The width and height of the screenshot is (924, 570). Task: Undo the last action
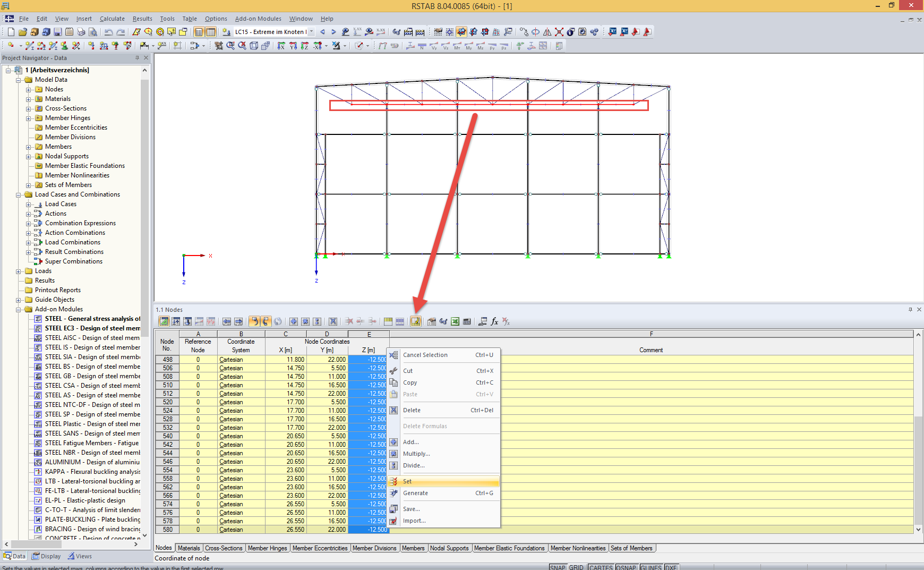coord(108,32)
